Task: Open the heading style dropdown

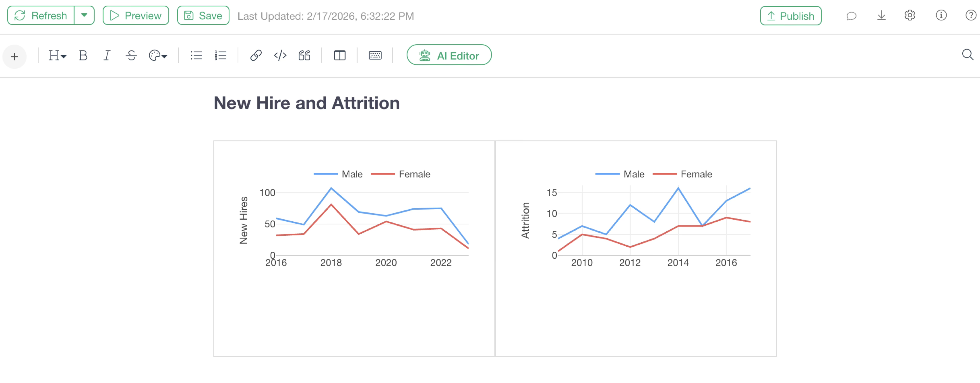Action: point(57,56)
